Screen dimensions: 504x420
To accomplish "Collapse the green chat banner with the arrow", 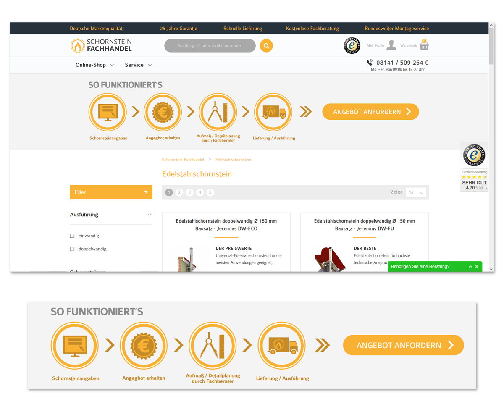I will click(x=470, y=266).
